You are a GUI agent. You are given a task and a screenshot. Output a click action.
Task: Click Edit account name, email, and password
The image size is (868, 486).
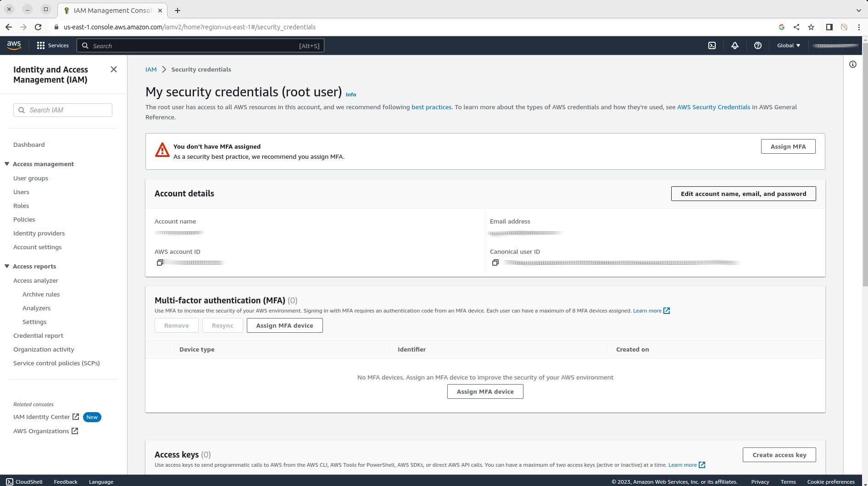(743, 194)
